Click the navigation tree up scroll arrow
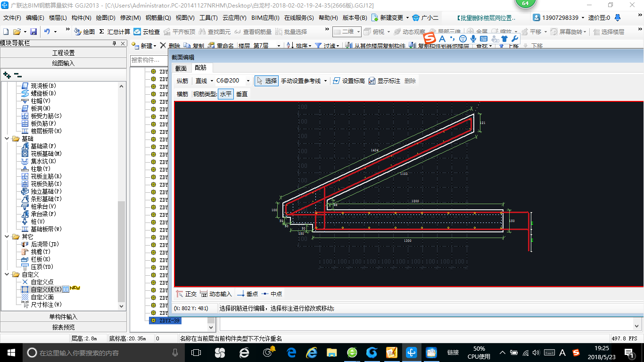644x362 pixels. (x=122, y=86)
